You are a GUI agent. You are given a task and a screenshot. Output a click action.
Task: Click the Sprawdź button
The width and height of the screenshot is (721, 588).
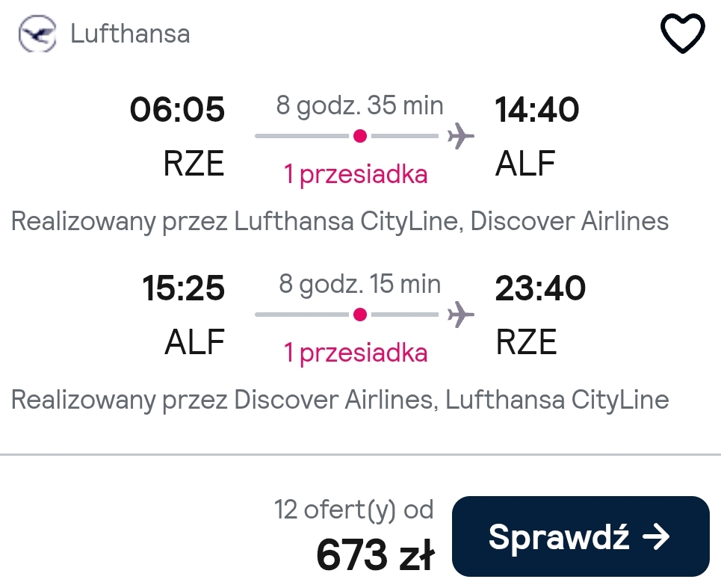pos(581,536)
